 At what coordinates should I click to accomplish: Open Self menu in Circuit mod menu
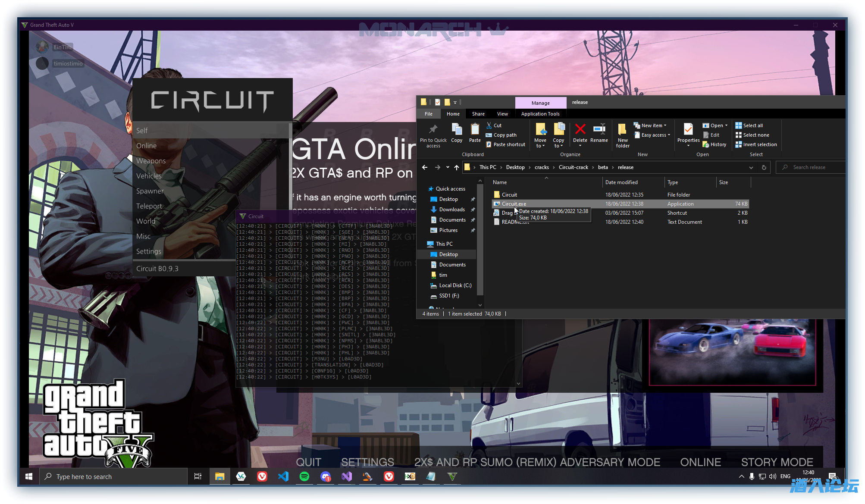tap(212, 131)
